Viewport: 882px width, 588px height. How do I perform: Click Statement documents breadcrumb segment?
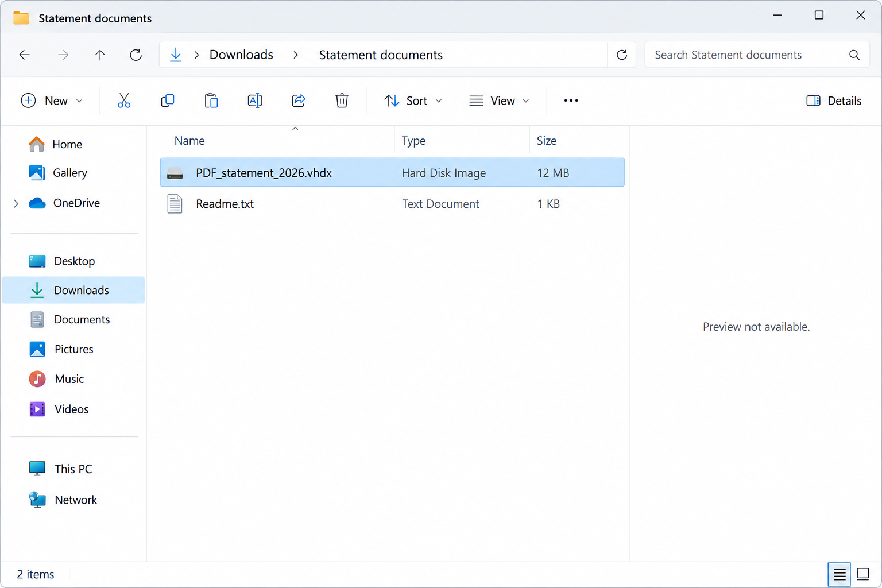pos(381,55)
